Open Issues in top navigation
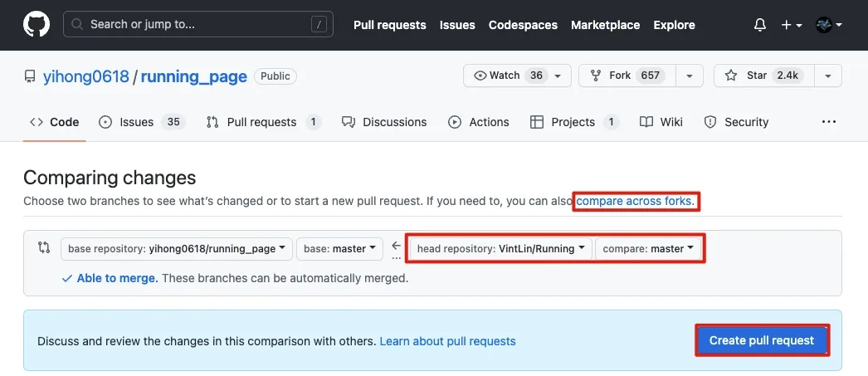The width and height of the screenshot is (868, 376). tap(457, 25)
